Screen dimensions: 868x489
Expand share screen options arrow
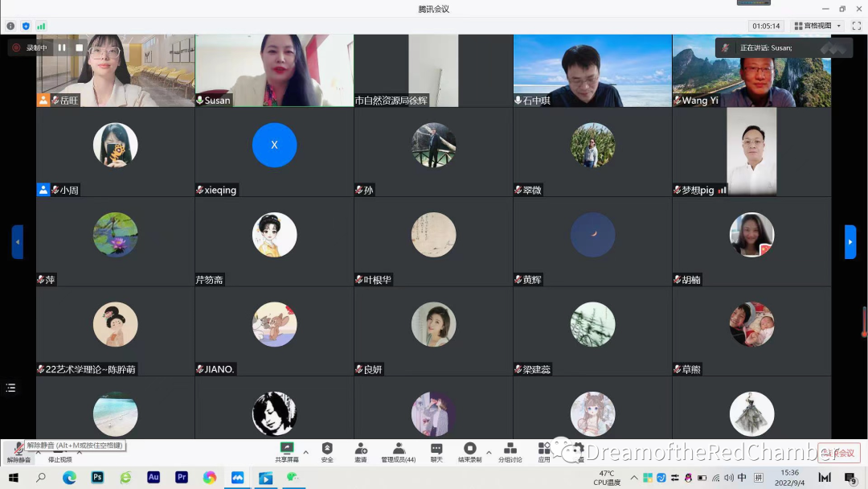click(x=305, y=452)
